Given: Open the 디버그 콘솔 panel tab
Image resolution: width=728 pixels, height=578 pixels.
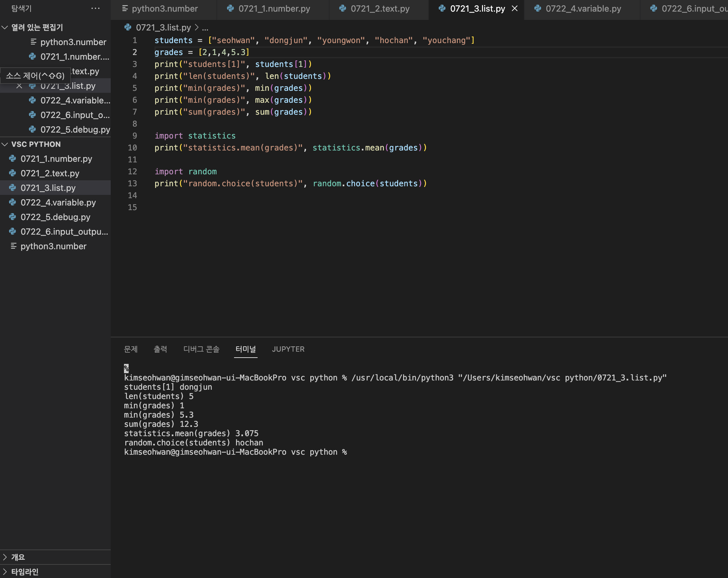Looking at the screenshot, I should pyautogui.click(x=201, y=349).
